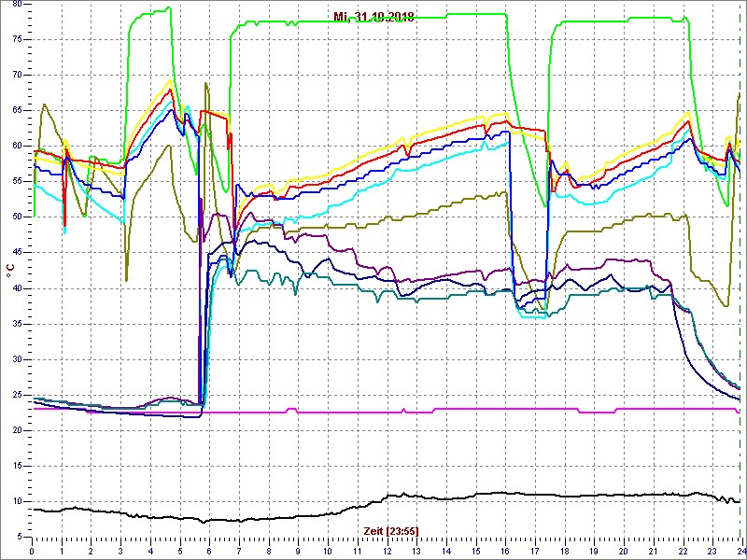This screenshot has width=747, height=560.
Task: Click hour '16' on the time axis
Action: click(x=505, y=551)
